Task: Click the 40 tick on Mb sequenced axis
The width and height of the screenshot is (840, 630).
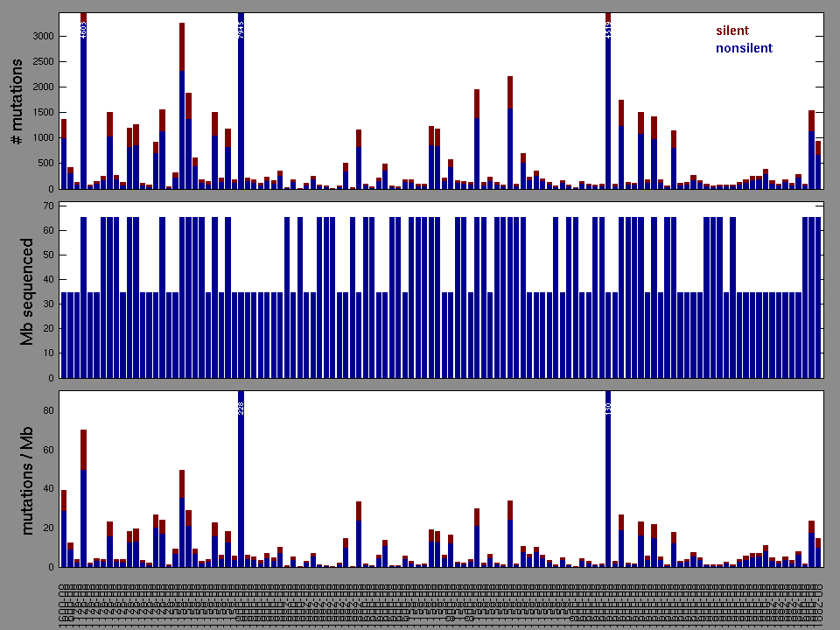Action: click(x=49, y=280)
